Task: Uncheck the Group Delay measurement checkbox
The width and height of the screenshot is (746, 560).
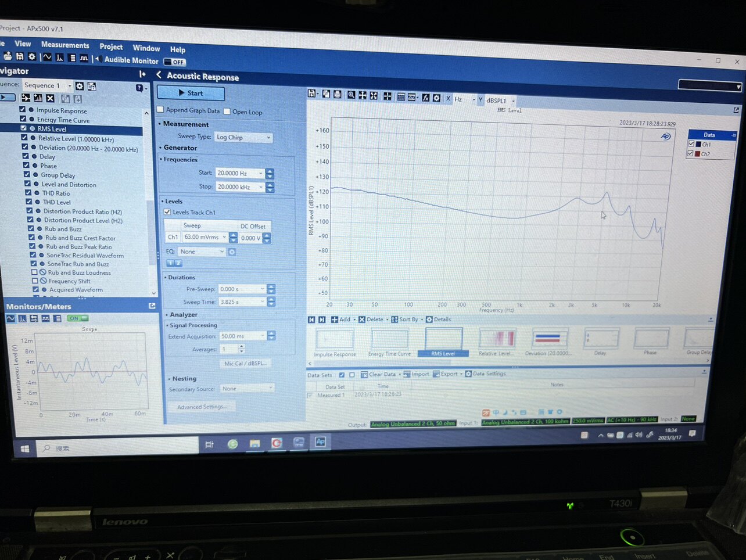Action: pyautogui.click(x=27, y=174)
